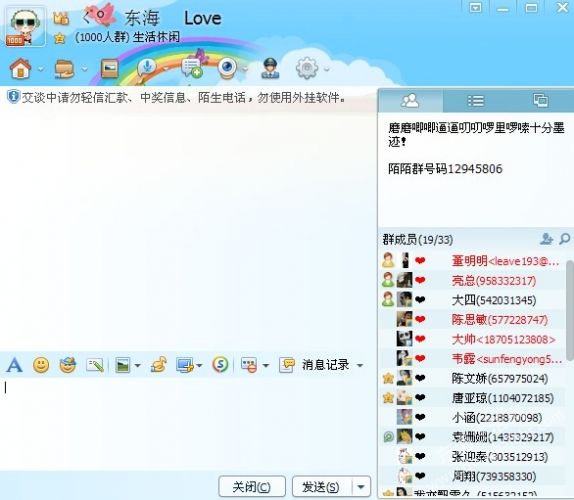Open the settings gear dropdown arrow
Image resolution: width=574 pixels, height=500 pixels.
327,68
